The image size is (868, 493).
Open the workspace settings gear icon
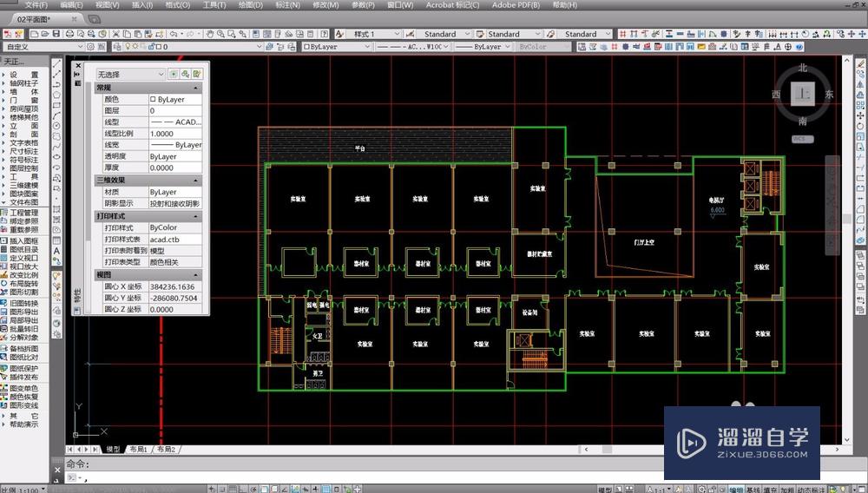pyautogui.click(x=91, y=47)
